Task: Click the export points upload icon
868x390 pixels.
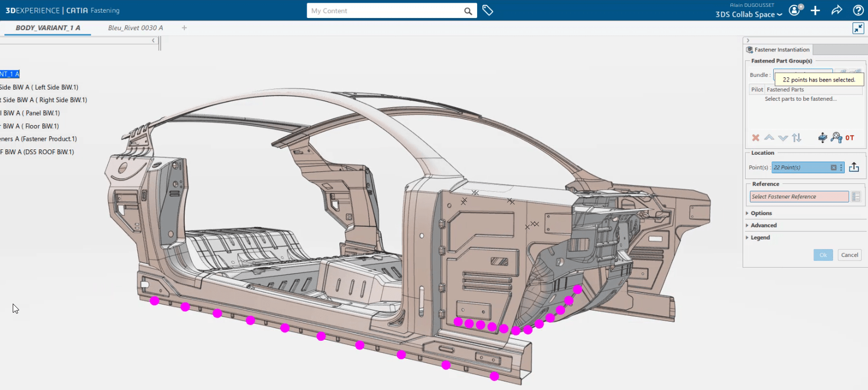Action: pos(854,167)
